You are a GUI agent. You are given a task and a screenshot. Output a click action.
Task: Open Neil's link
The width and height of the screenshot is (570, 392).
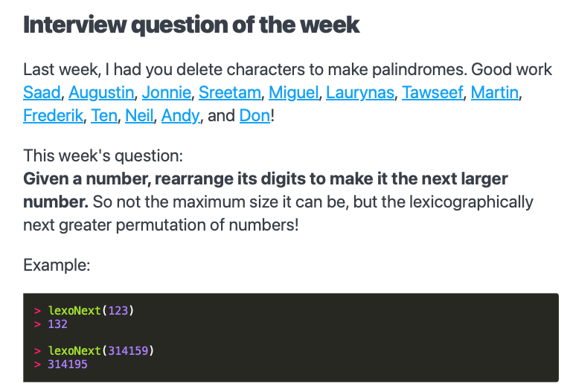coord(138,116)
